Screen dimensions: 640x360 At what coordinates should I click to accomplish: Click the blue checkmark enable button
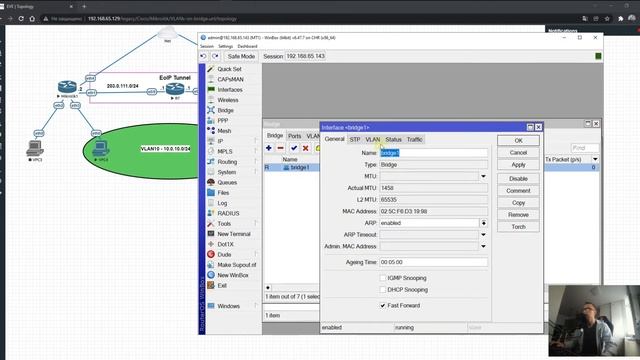(294, 148)
